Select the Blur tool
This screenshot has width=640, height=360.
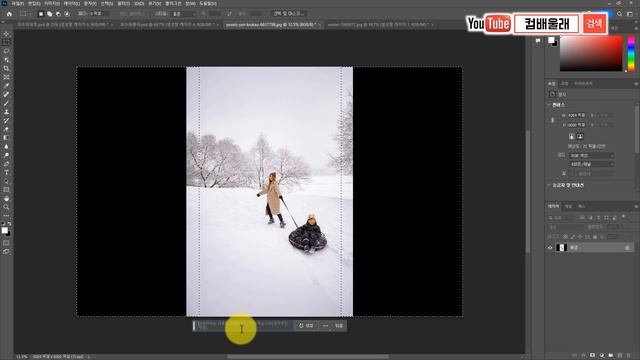click(x=6, y=147)
